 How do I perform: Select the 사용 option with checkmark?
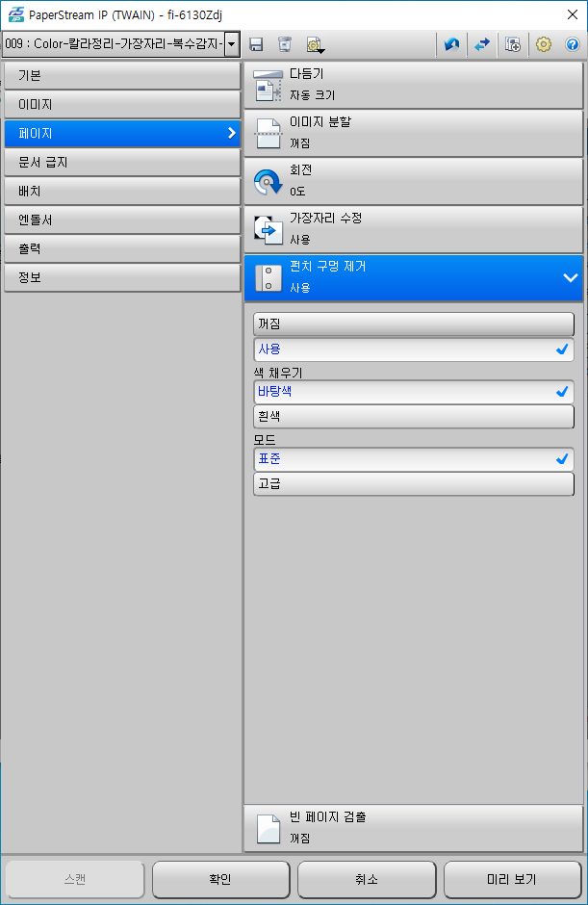pyautogui.click(x=413, y=349)
